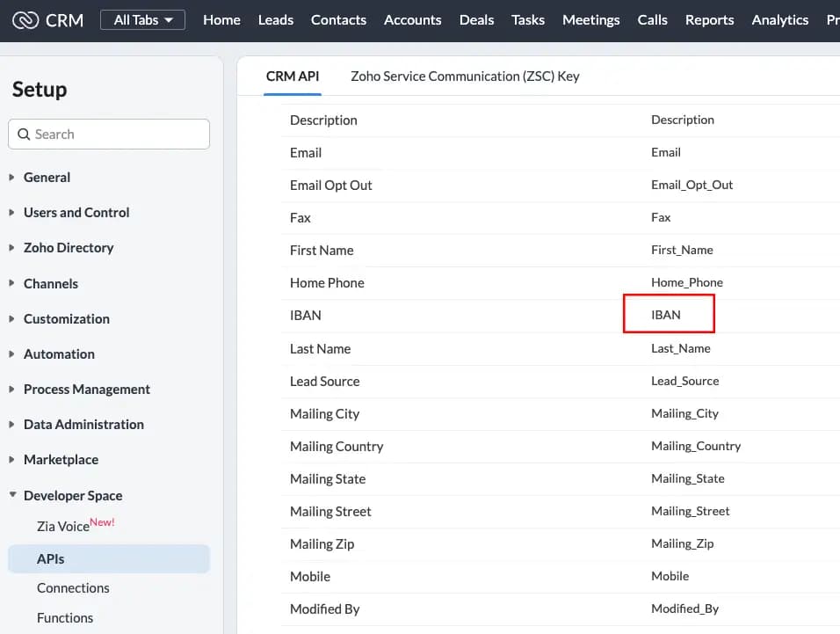Click the Last_Name API name
The width and height of the screenshot is (840, 634).
[680, 348]
